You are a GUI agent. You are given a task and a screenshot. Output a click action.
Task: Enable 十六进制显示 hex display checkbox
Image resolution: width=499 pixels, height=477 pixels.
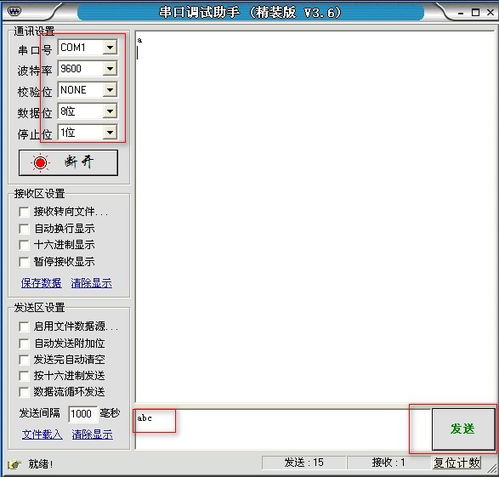[x=24, y=245]
